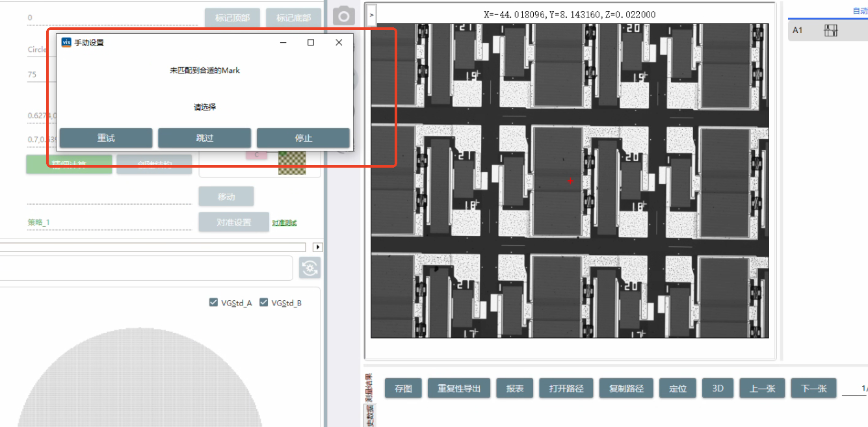Open the 测量结果 vertical tab
The width and height of the screenshot is (868, 427).
[369, 387]
